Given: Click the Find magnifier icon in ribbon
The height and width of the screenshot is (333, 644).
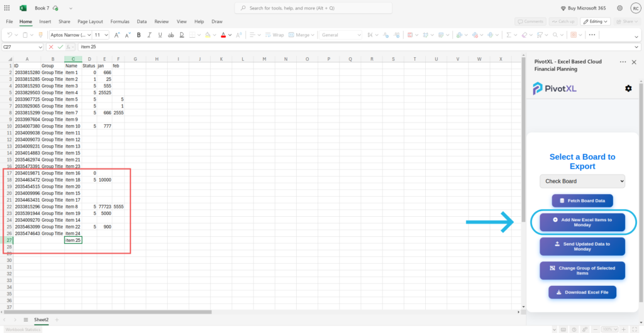Looking at the screenshot, I should point(555,35).
